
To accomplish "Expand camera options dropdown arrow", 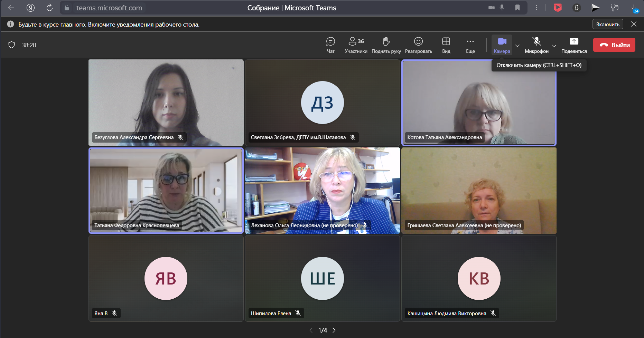I will (x=517, y=46).
